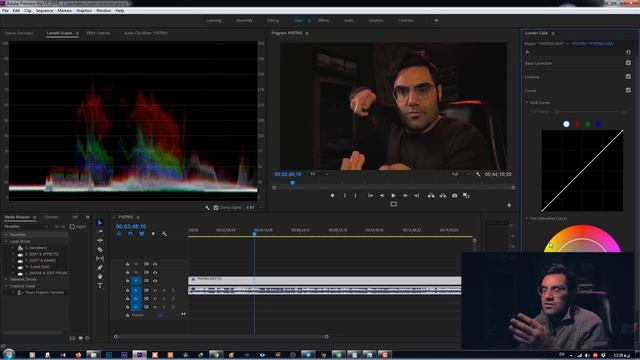This screenshot has height=360, width=640.
Task: Add a marker in the timeline header
Action: pyautogui.click(x=153, y=234)
